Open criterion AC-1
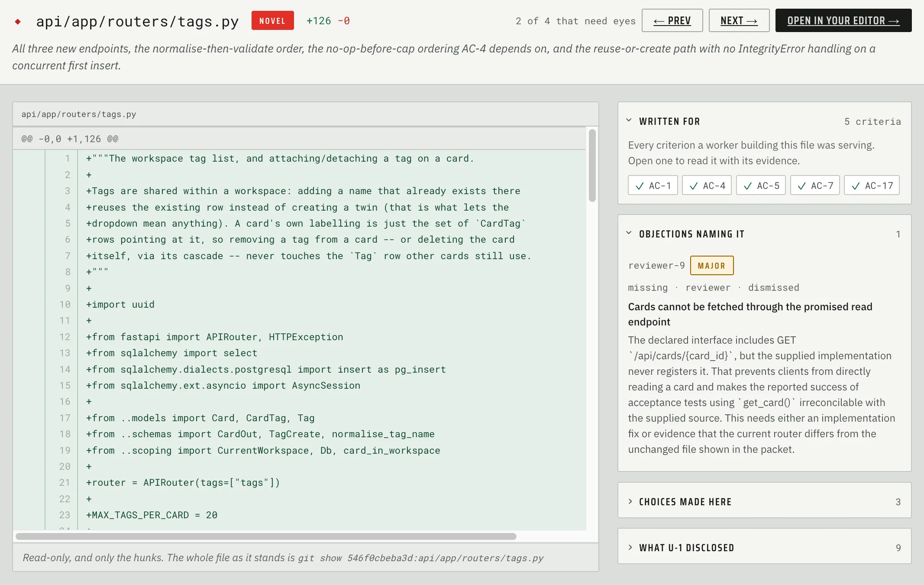Viewport: 924px width, 585px height. coord(653,185)
